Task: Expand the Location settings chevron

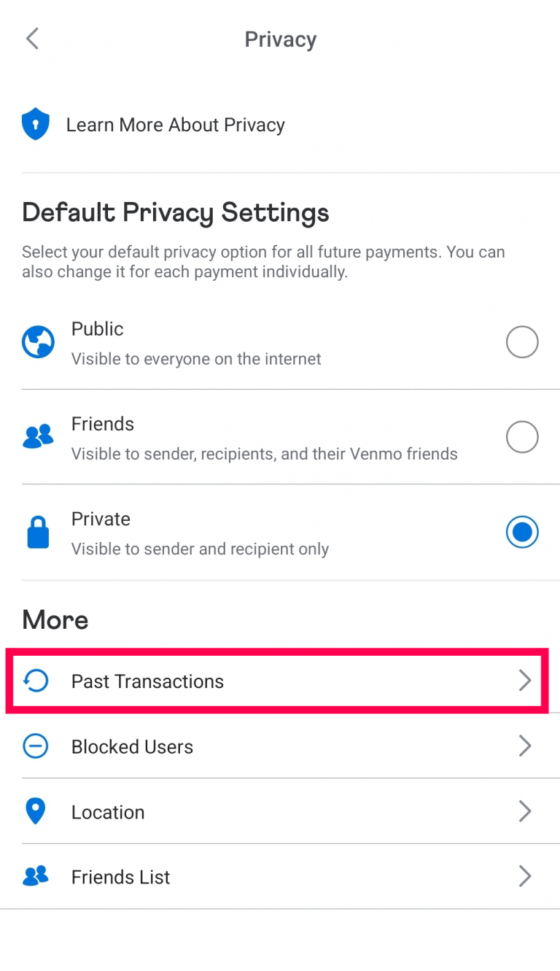Action: pos(525,811)
